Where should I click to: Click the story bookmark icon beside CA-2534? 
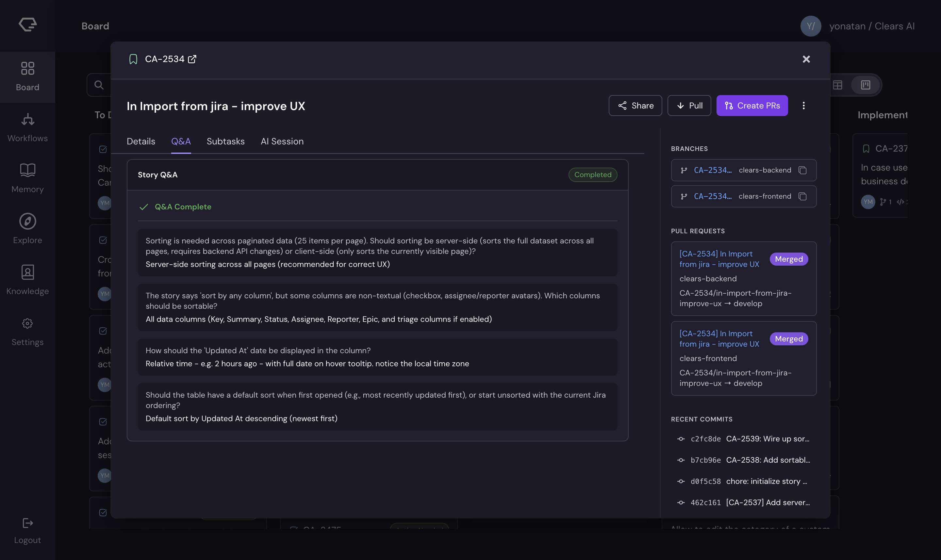click(x=133, y=59)
